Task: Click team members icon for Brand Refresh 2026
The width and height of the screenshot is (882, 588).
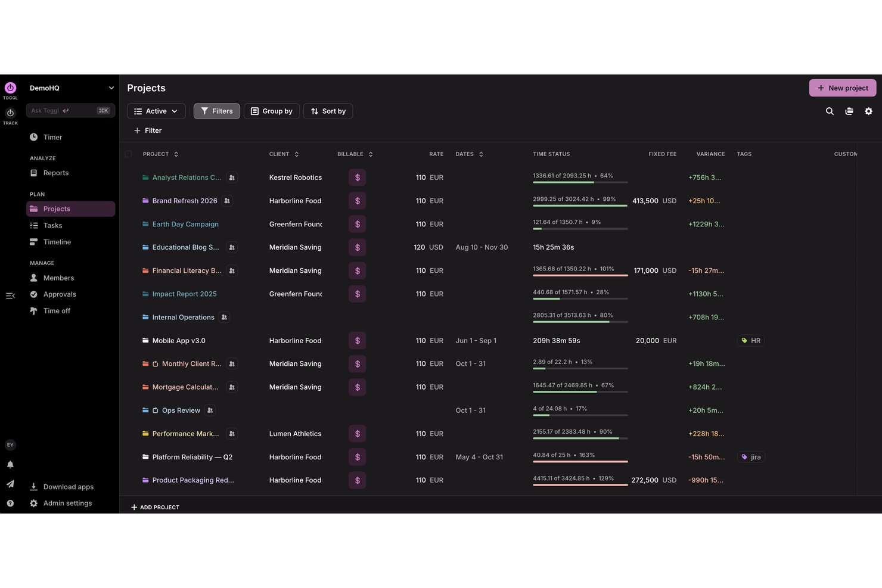Action: pyautogui.click(x=227, y=201)
